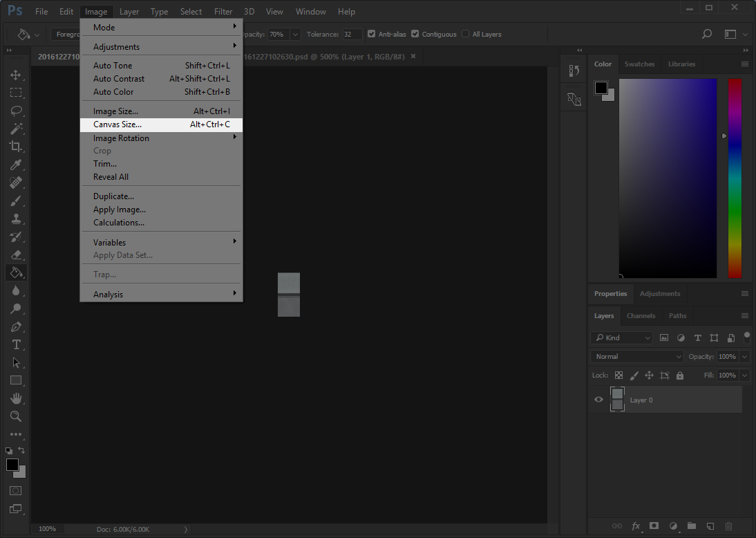Switch to the Swatches tab
Viewport: 756px width, 538px height.
[639, 64]
